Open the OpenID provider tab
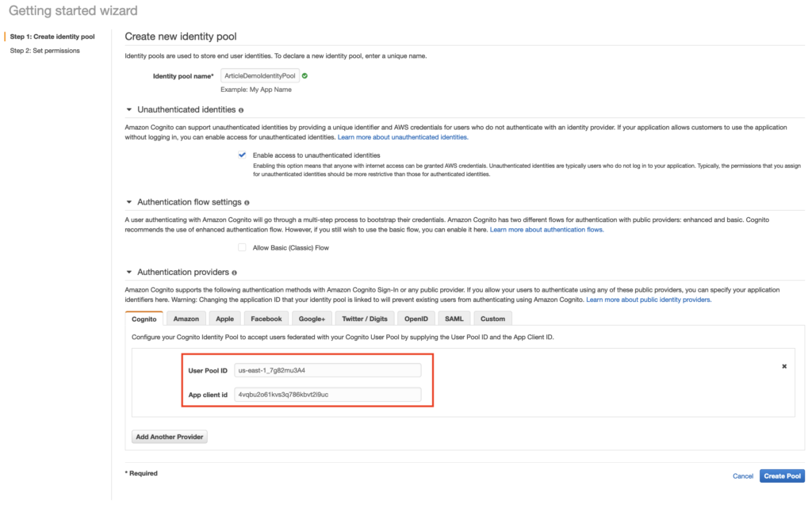This screenshot has width=812, height=512. pyautogui.click(x=416, y=319)
